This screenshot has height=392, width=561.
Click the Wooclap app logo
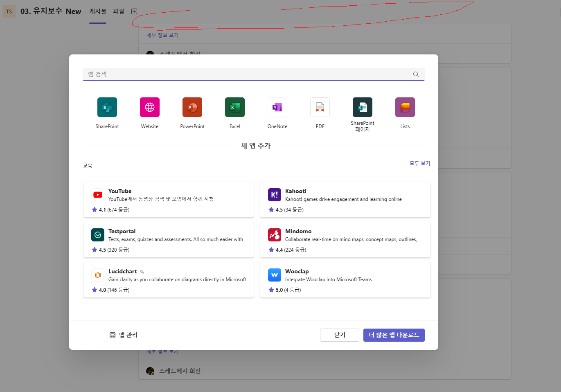coord(275,275)
